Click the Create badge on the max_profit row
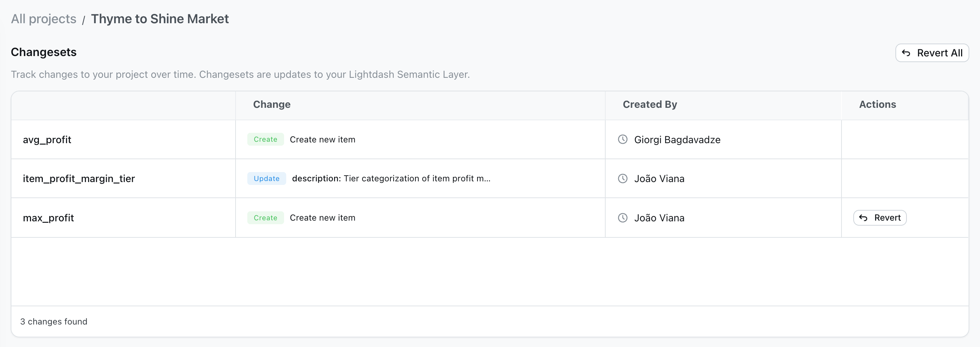This screenshot has width=980, height=347. click(265, 218)
